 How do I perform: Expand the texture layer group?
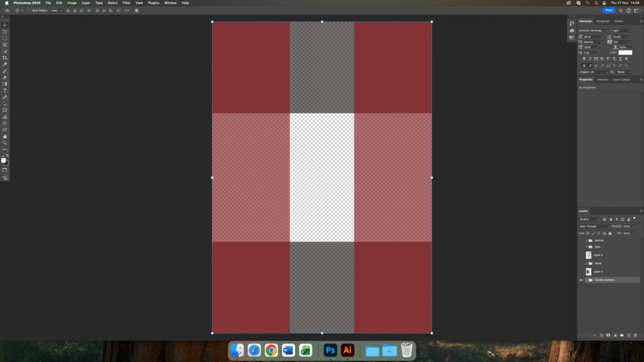(x=586, y=240)
